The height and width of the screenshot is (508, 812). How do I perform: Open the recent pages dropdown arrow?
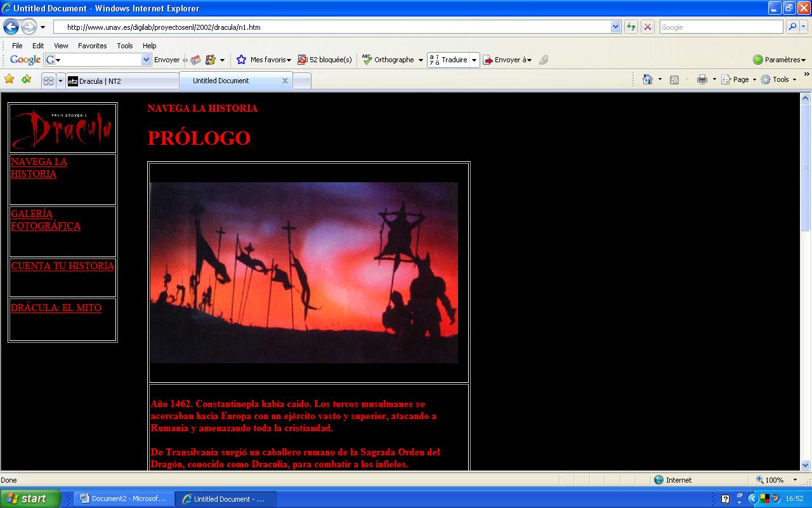pyautogui.click(x=43, y=27)
